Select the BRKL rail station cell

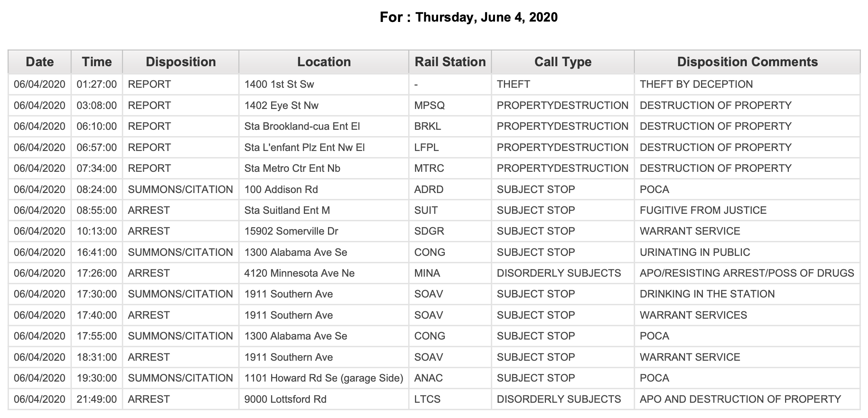(428, 126)
